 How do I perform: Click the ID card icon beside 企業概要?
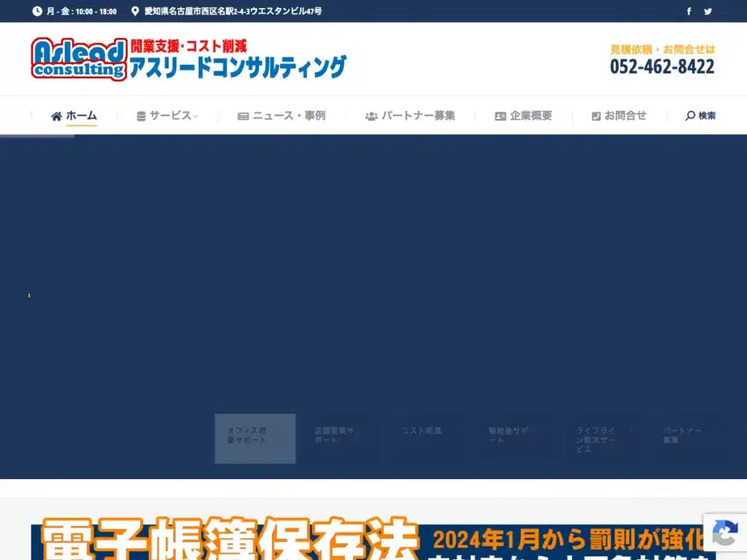[x=500, y=116]
